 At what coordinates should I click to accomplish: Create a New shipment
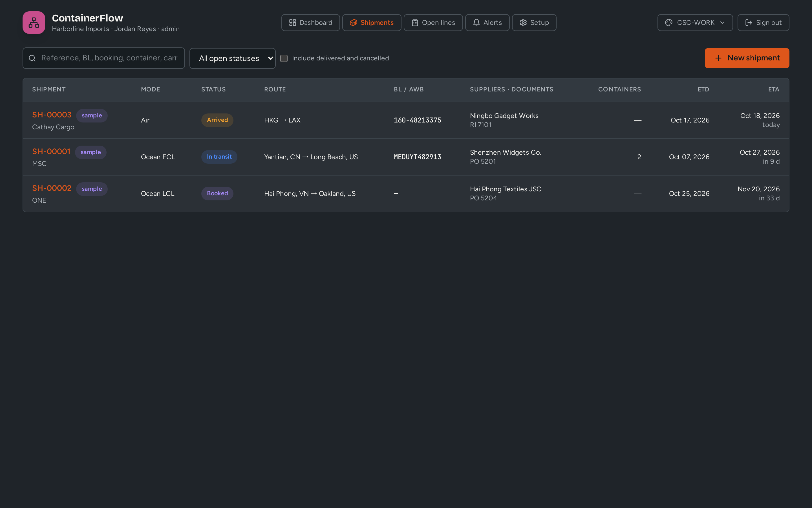(x=747, y=58)
